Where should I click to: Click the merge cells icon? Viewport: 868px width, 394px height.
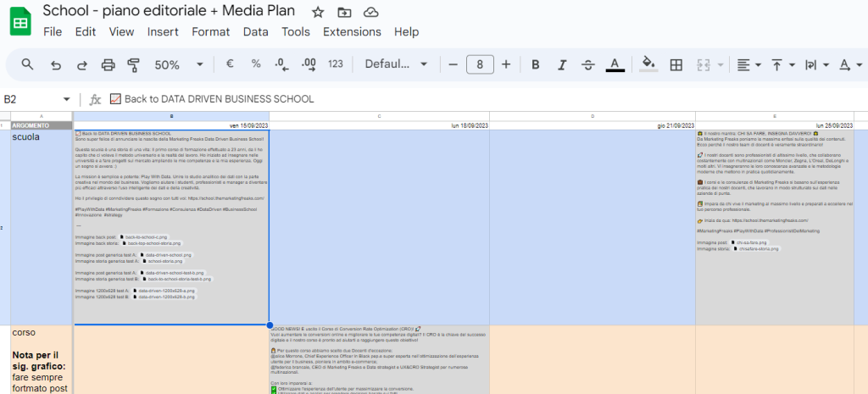coord(703,64)
